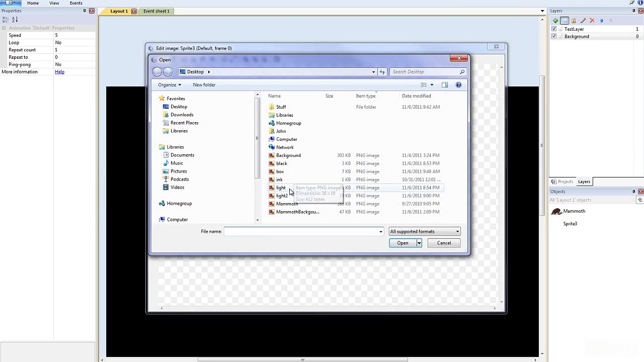The height and width of the screenshot is (362, 644).
Task: Show the preview pane in Open dialog
Action: [445, 85]
